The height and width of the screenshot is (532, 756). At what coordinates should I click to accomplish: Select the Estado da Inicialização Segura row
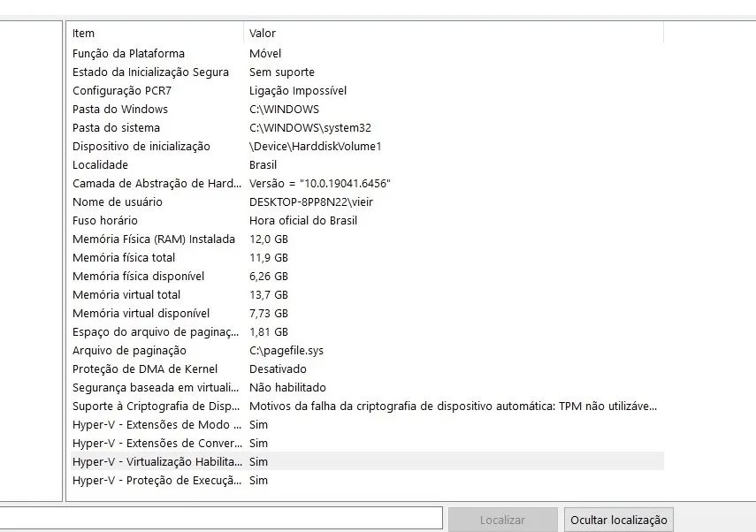click(x=367, y=72)
